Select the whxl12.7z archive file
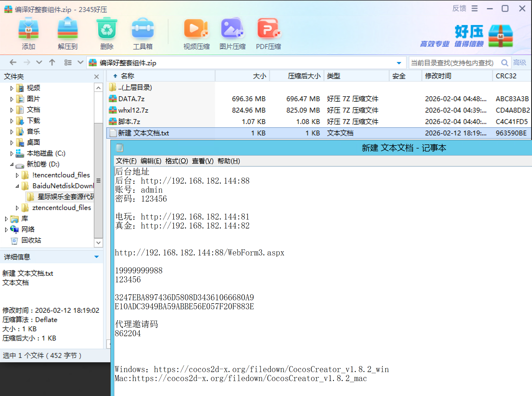 [x=319, y=110]
